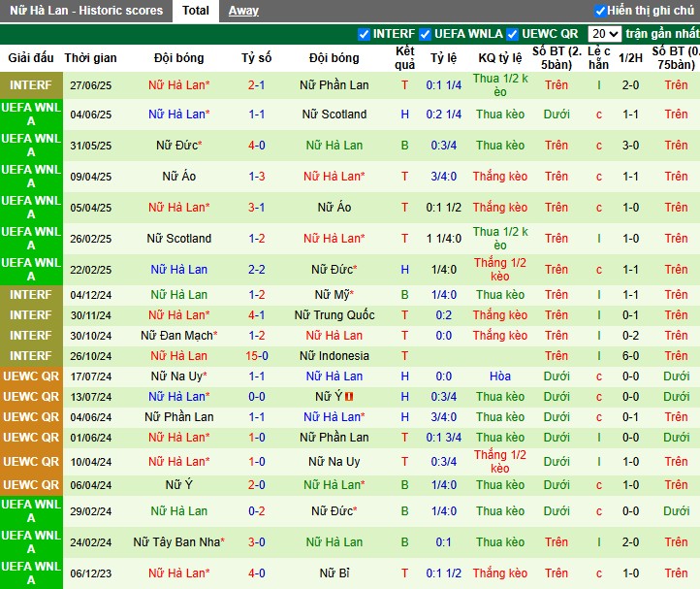Screen dimensions: 700x589
Task: Uncheck the UEWC QR filter checkbox
Action: pyautogui.click(x=513, y=34)
